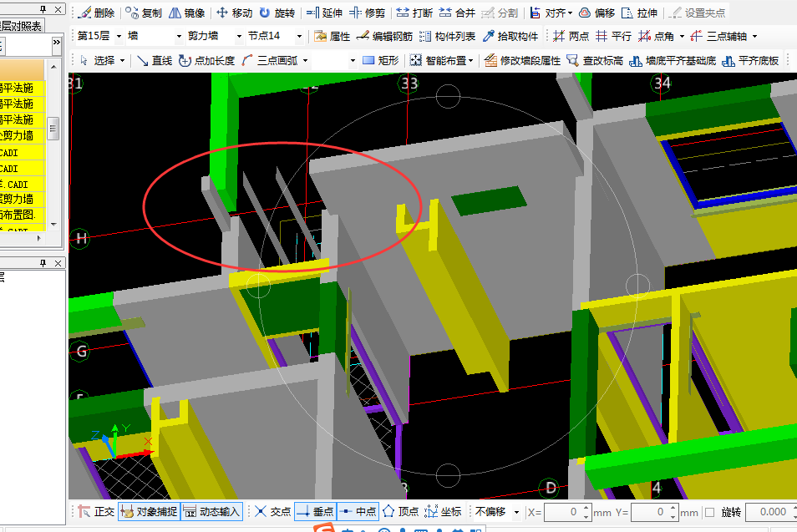Screen dimensions: 797x532
Task: Check the 旋转 rotation checkbox
Action: click(709, 512)
